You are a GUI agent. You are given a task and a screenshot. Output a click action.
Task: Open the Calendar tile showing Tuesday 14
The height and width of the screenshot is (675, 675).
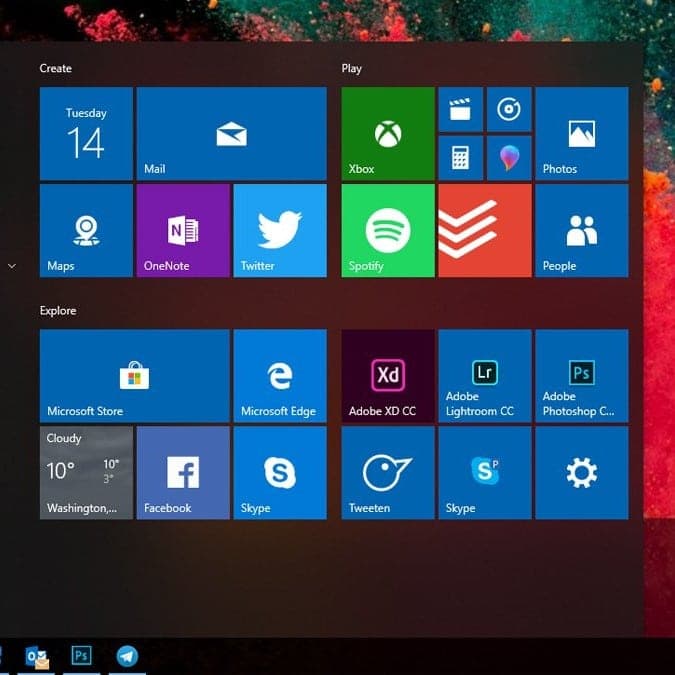click(x=86, y=133)
